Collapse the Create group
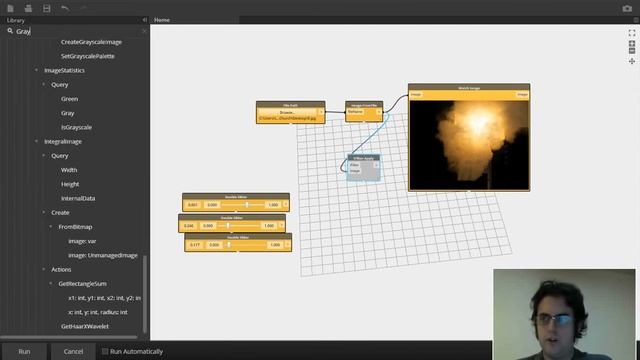Viewport: 640px width, 360px height. tap(44, 212)
